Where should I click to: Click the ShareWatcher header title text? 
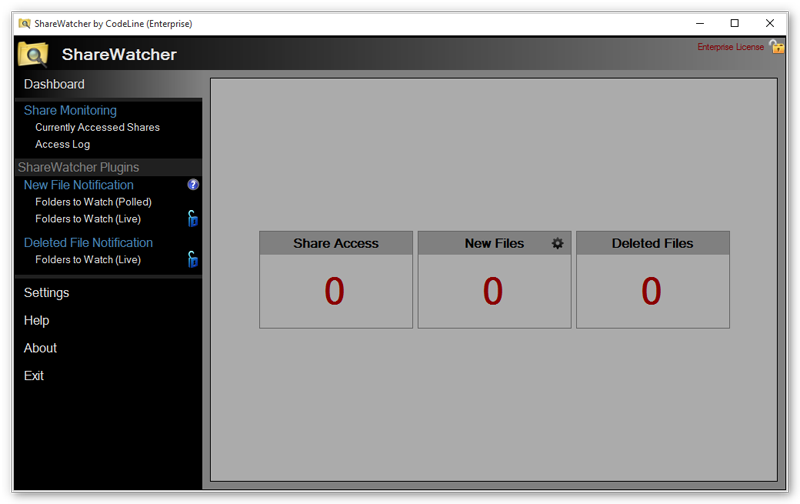pyautogui.click(x=119, y=55)
